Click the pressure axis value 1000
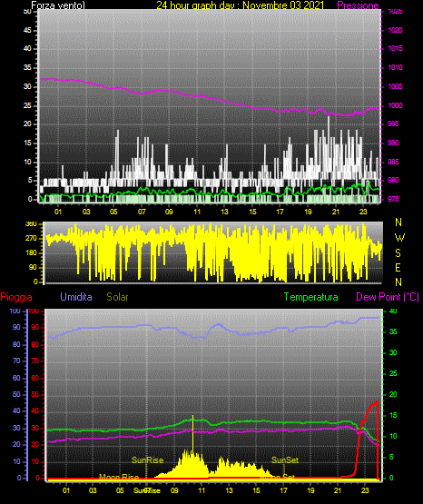The height and width of the screenshot is (504, 423). coord(395,105)
